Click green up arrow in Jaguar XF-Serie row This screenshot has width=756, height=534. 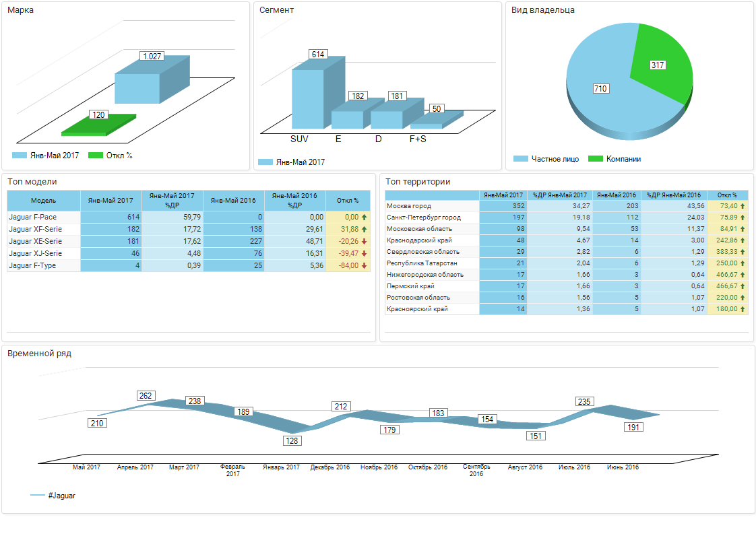364,229
